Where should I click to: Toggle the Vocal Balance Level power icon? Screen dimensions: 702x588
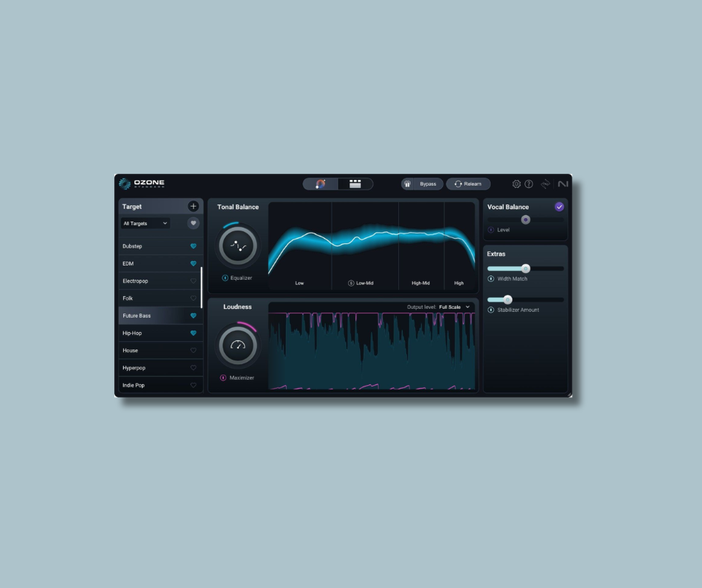coord(491,230)
